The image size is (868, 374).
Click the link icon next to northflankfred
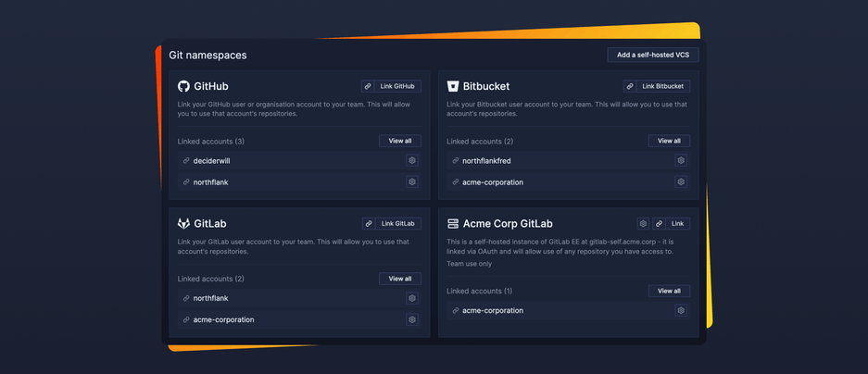(x=456, y=160)
